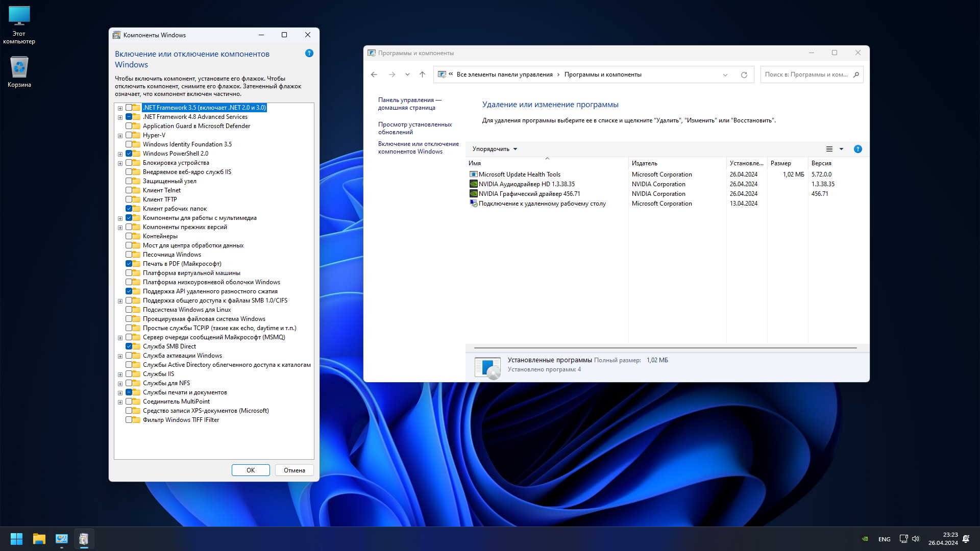Open the Упорядочить dropdown menu

click(x=495, y=149)
